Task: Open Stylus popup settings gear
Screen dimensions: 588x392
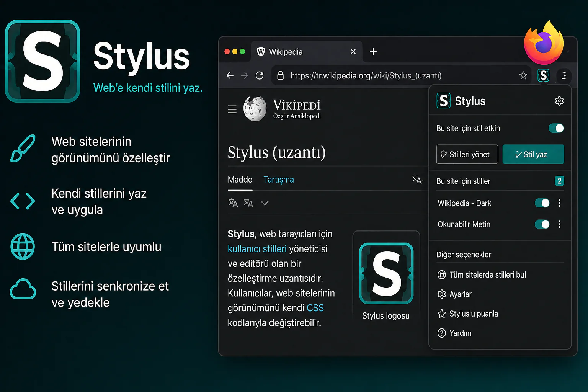Action: pyautogui.click(x=559, y=101)
